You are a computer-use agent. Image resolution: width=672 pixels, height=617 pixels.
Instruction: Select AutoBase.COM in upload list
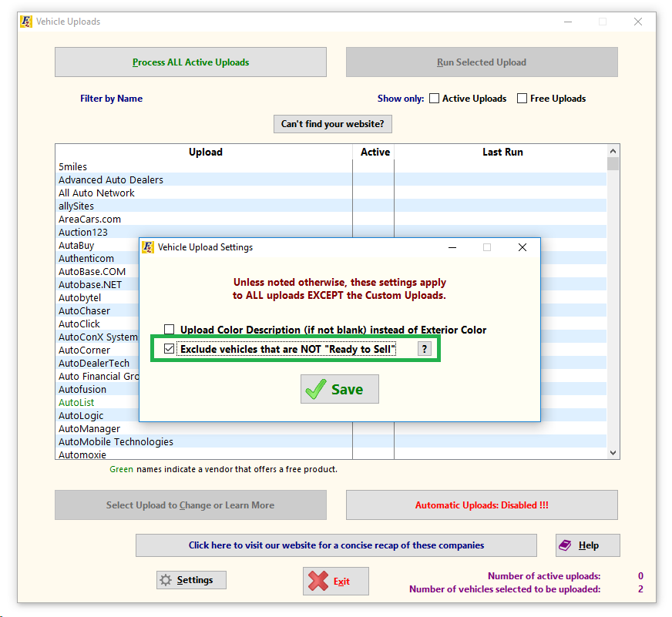(98, 272)
